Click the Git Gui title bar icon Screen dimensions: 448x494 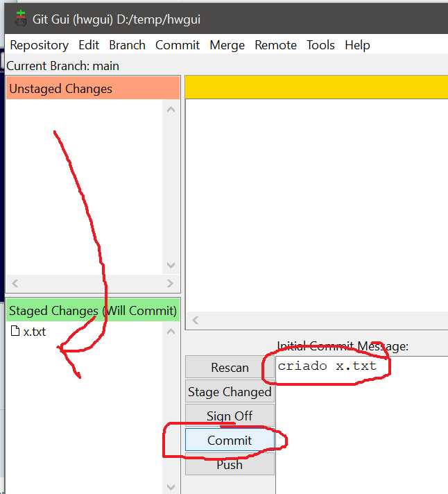(21, 18)
